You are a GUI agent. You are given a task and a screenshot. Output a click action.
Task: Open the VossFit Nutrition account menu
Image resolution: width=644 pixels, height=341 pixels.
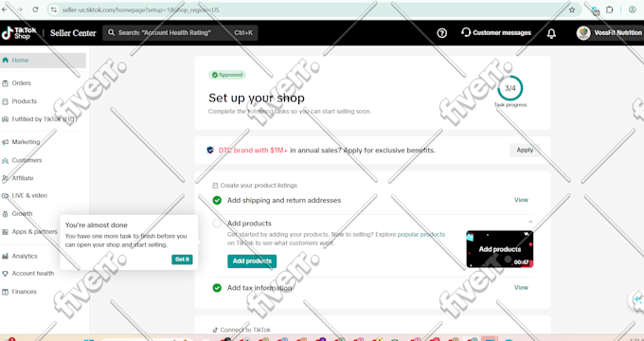[x=610, y=33]
